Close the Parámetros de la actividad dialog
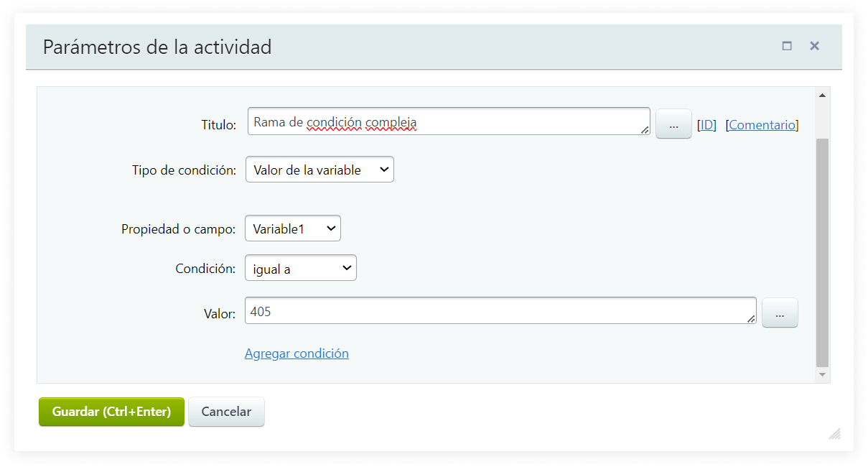This screenshot has height=467, width=868. pos(814,46)
